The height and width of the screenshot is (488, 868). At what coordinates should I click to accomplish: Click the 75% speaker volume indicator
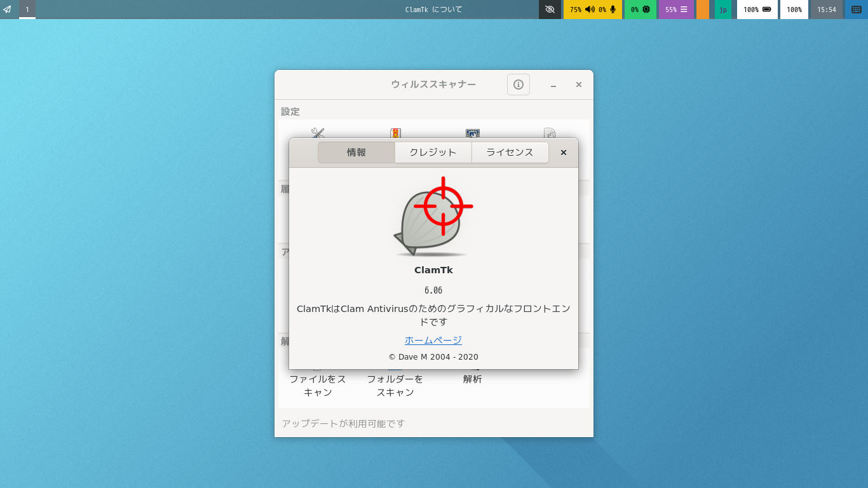582,10
